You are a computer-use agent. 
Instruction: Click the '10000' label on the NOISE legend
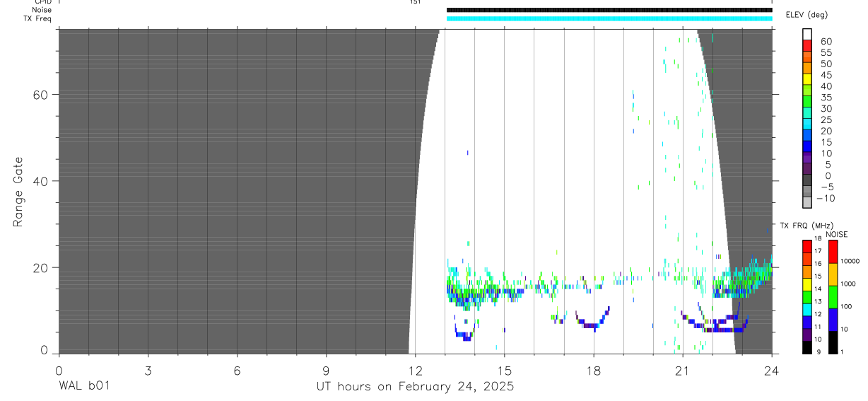849,261
